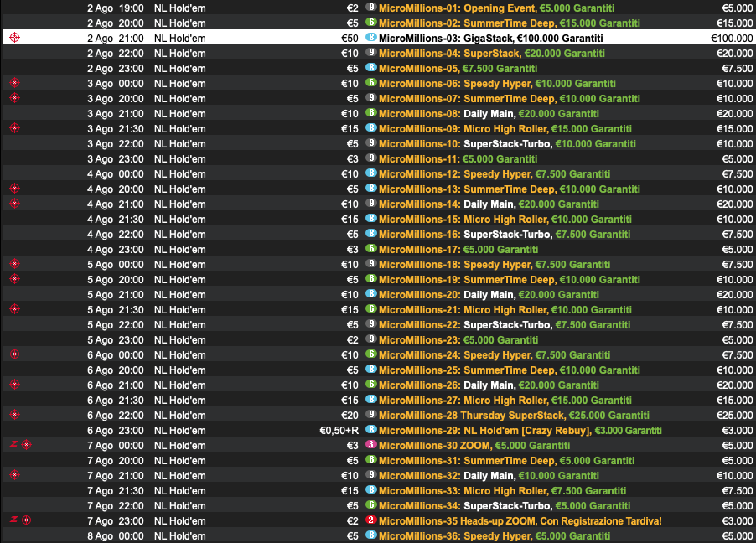Click the target icon for MicroMillions-13 row
Screen dimensions: 756x543
point(15,189)
